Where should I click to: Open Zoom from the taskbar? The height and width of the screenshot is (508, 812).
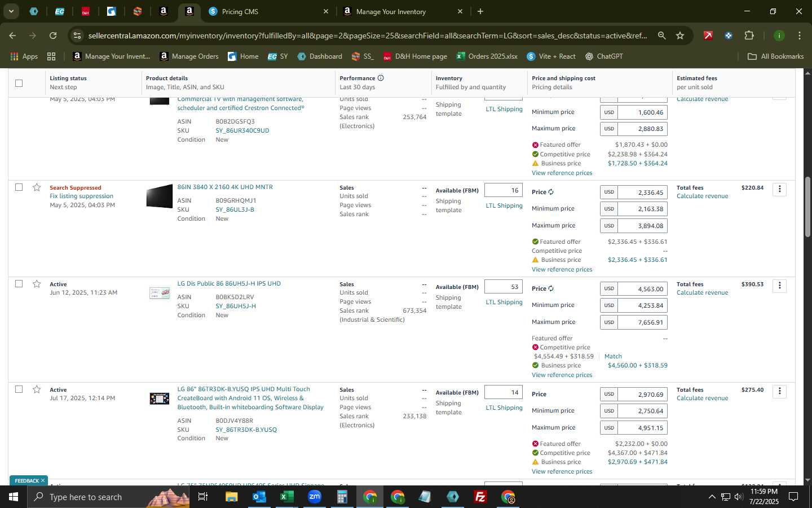(314, 497)
